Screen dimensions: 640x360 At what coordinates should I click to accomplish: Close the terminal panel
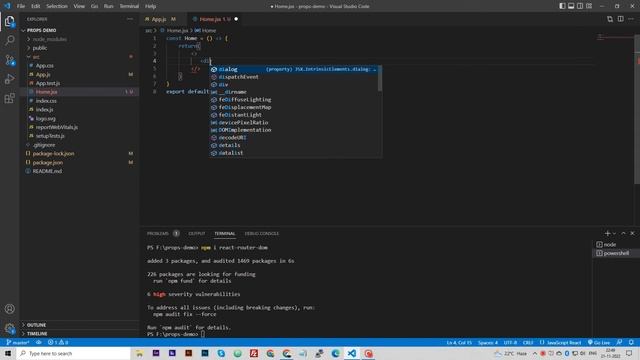point(632,233)
